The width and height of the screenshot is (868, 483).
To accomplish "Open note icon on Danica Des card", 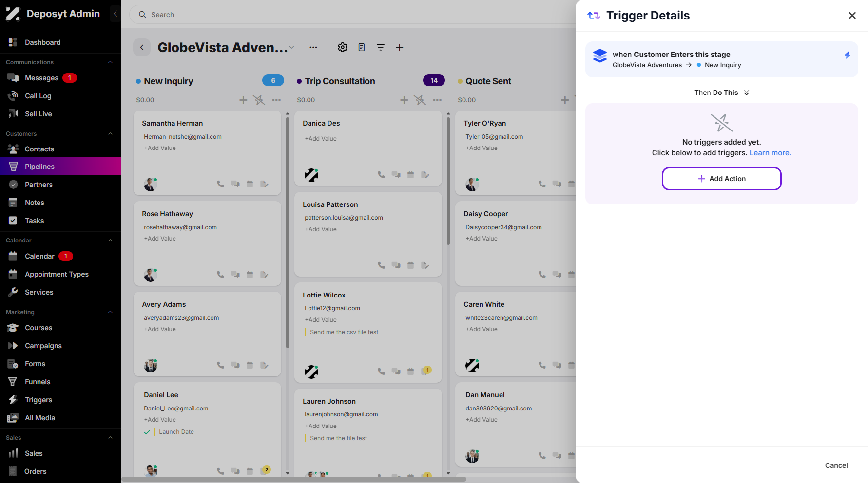I will click(425, 175).
